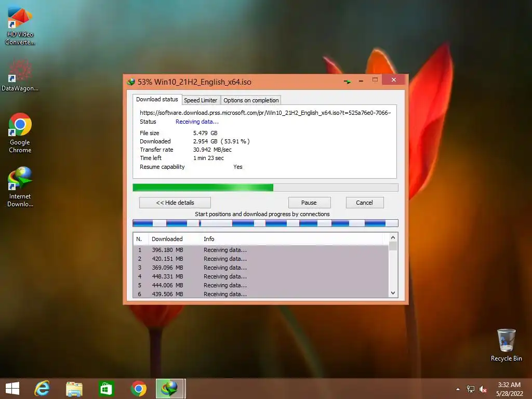Click 'Receiving data...' status text
Image resolution: width=532 pixels, height=399 pixels.
197,122
